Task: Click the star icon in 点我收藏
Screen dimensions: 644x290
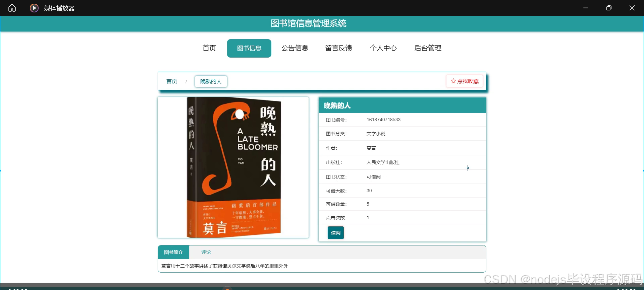Action: coord(453,81)
